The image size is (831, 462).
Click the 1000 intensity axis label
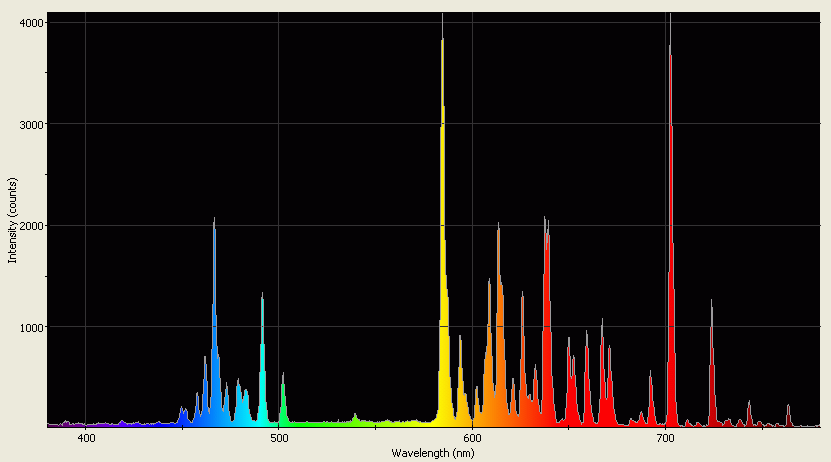coord(31,327)
